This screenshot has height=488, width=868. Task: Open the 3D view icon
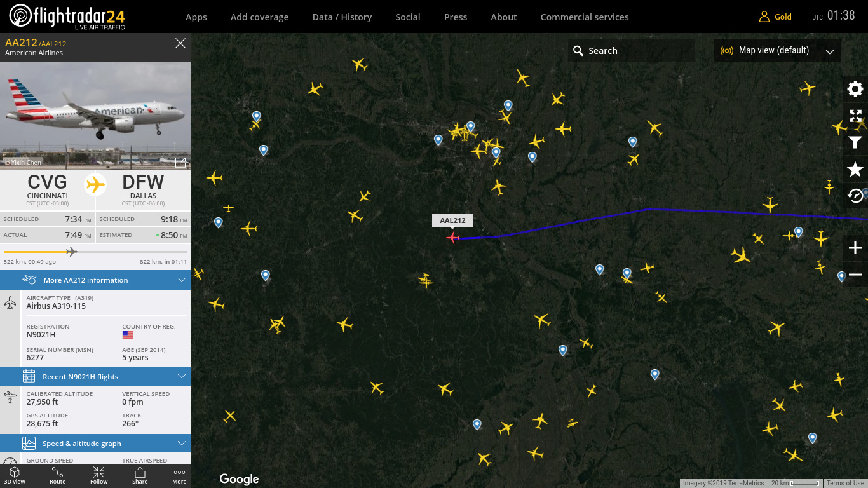(15, 475)
